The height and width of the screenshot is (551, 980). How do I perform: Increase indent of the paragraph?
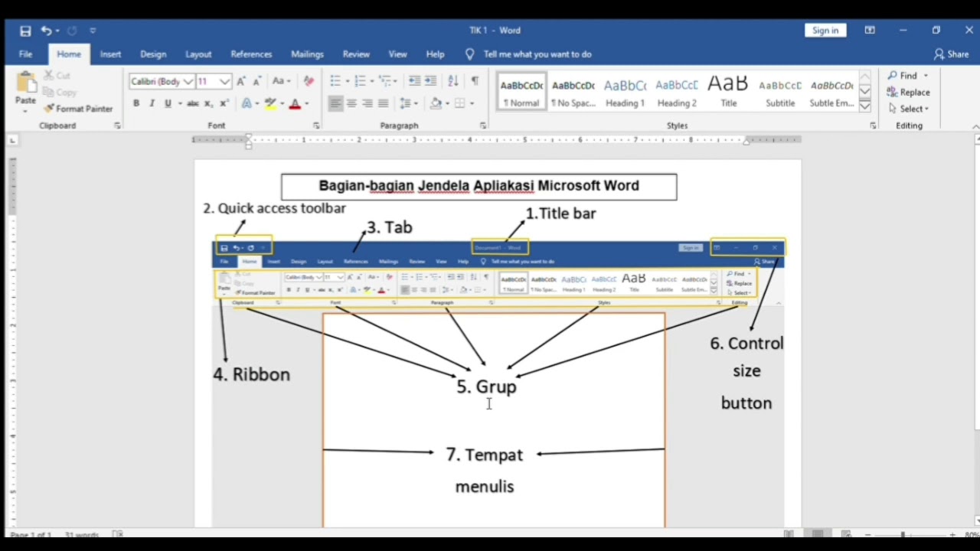430,81
